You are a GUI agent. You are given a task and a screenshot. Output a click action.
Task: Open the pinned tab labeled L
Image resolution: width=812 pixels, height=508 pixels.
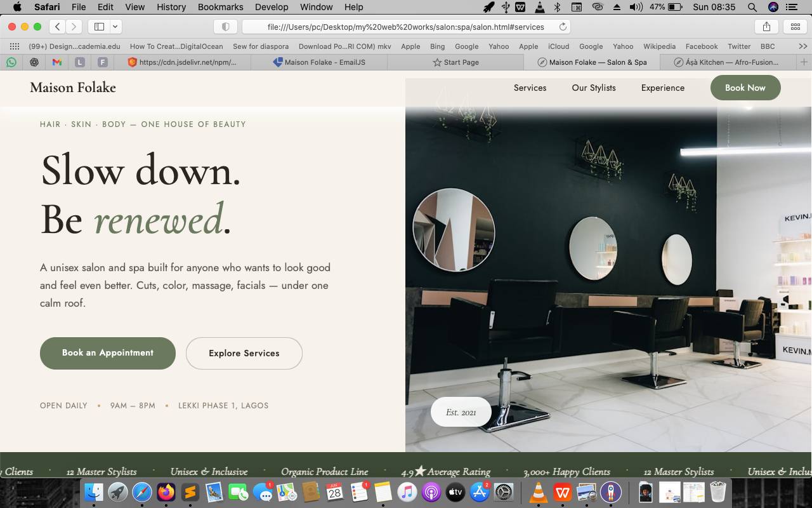[x=80, y=62]
